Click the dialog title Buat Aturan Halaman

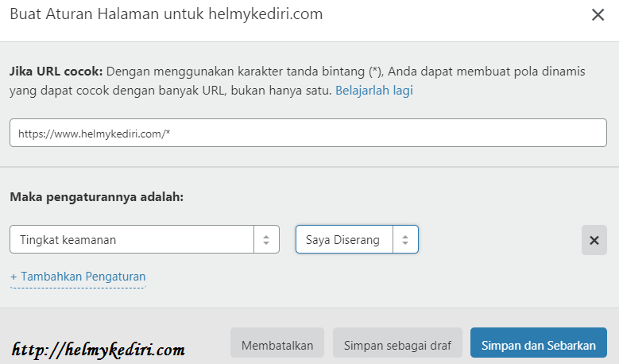tap(166, 15)
